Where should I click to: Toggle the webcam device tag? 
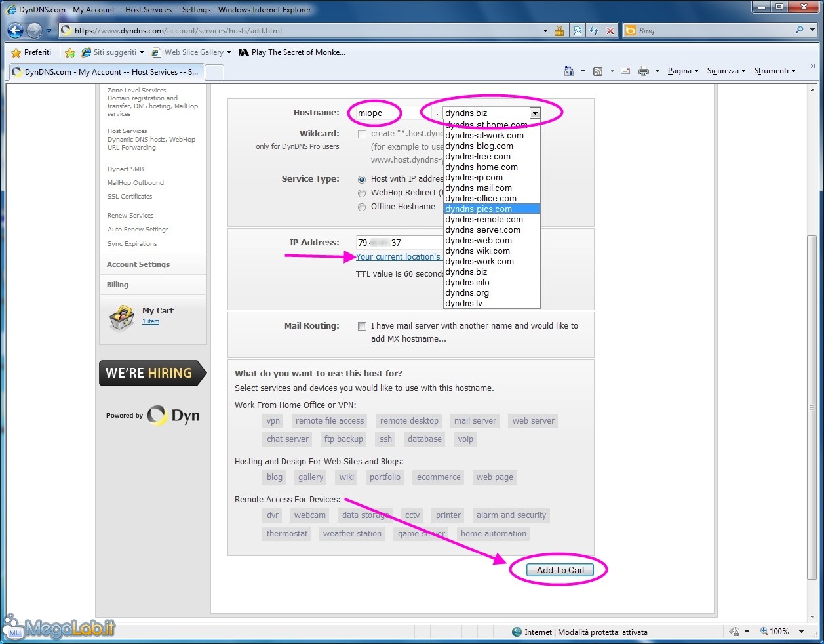click(310, 515)
